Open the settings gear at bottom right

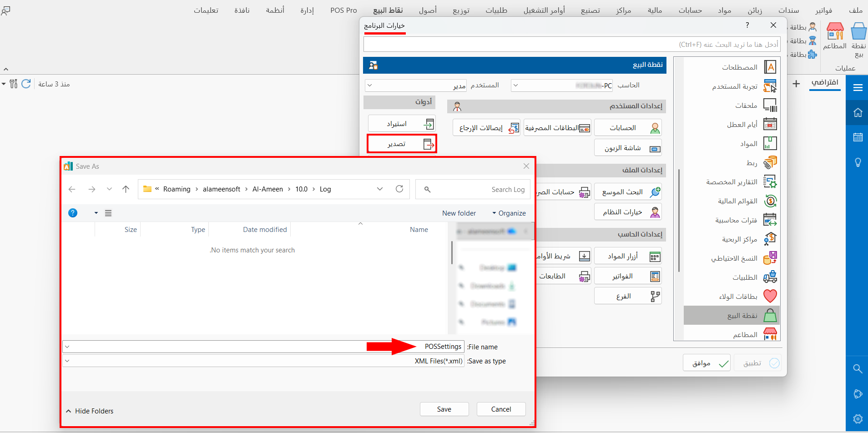858,419
